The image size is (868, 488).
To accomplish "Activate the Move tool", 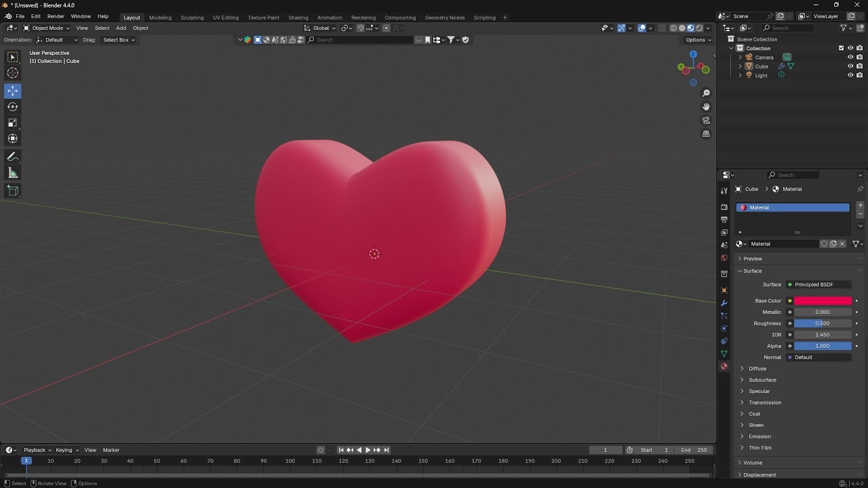I will [x=13, y=91].
